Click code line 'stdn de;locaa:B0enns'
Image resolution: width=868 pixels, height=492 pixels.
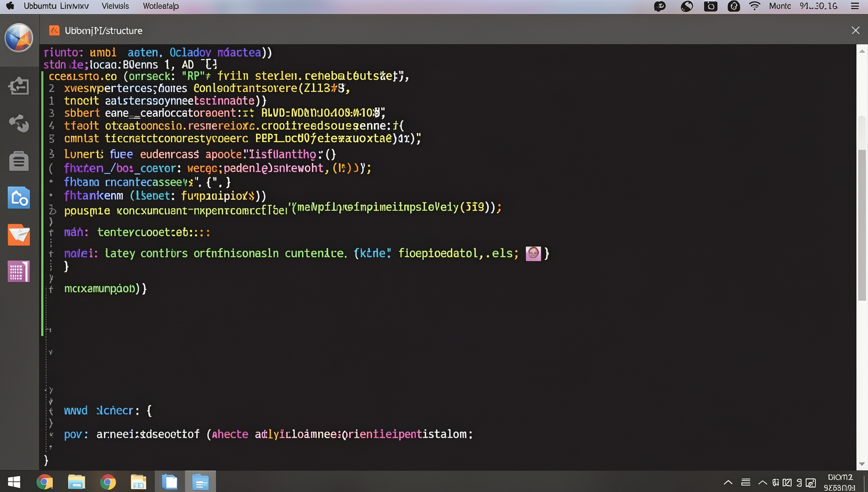coord(131,65)
